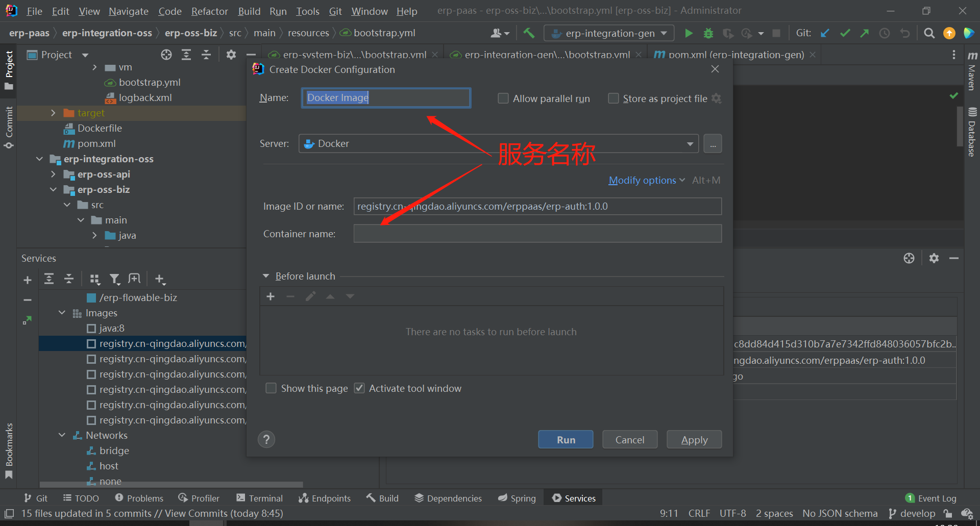Open the Endpoints tool tab

click(x=325, y=498)
